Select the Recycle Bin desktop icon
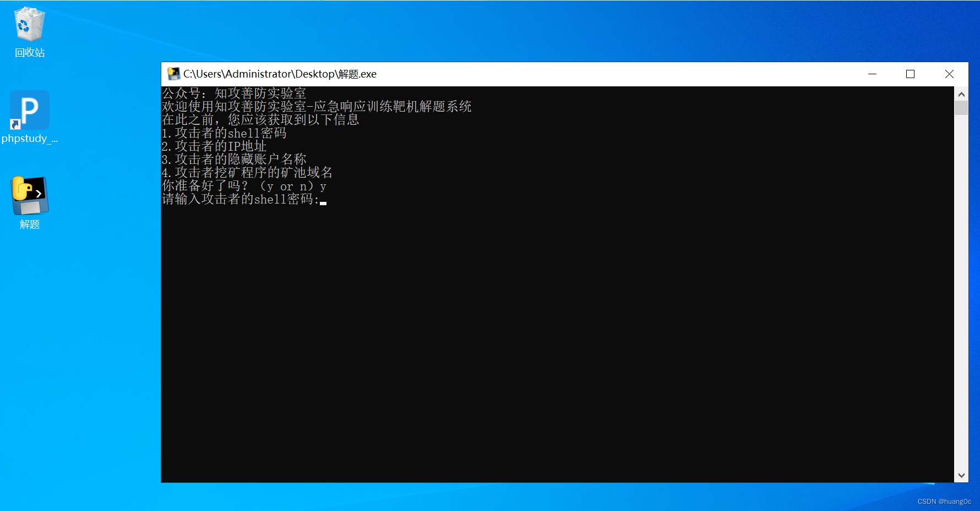This screenshot has height=511, width=980. [30, 24]
